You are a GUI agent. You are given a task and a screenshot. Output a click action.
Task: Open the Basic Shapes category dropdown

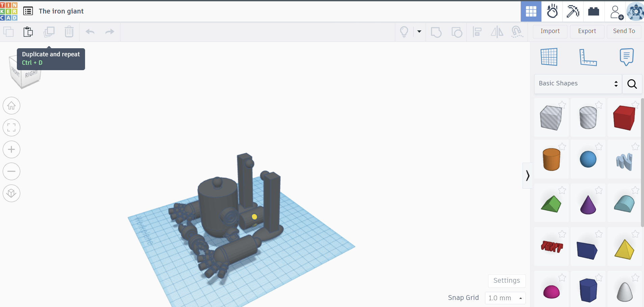point(578,84)
